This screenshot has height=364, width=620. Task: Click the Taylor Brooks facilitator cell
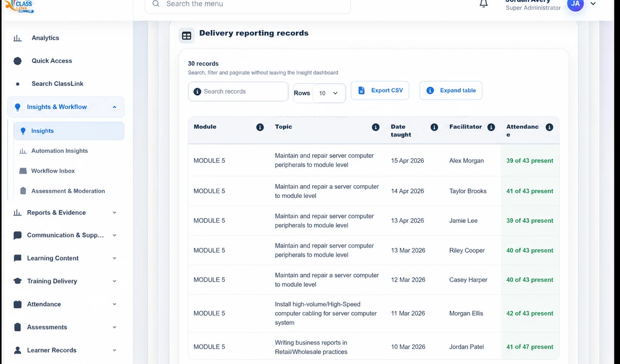pyautogui.click(x=468, y=191)
